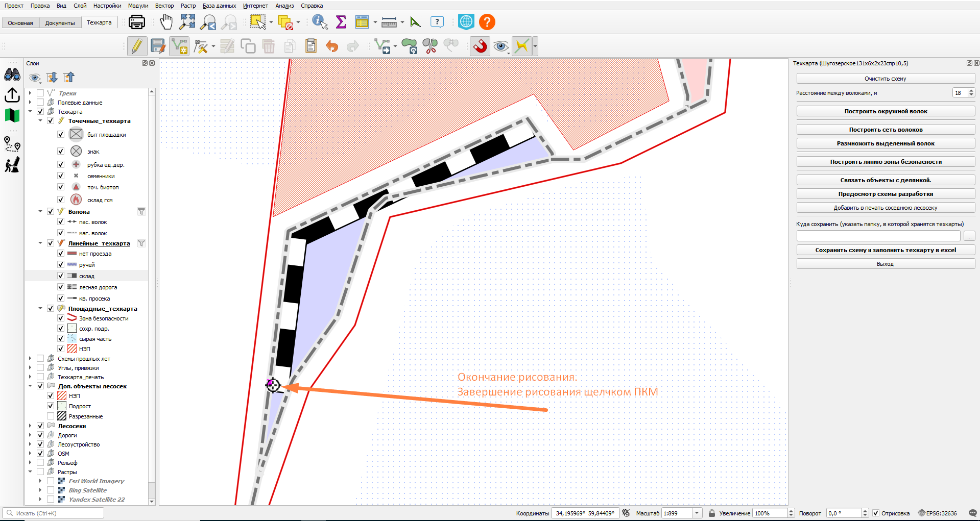Screen dimensions: 980x521
Task: Click the Identify Features info icon
Action: 320,22
